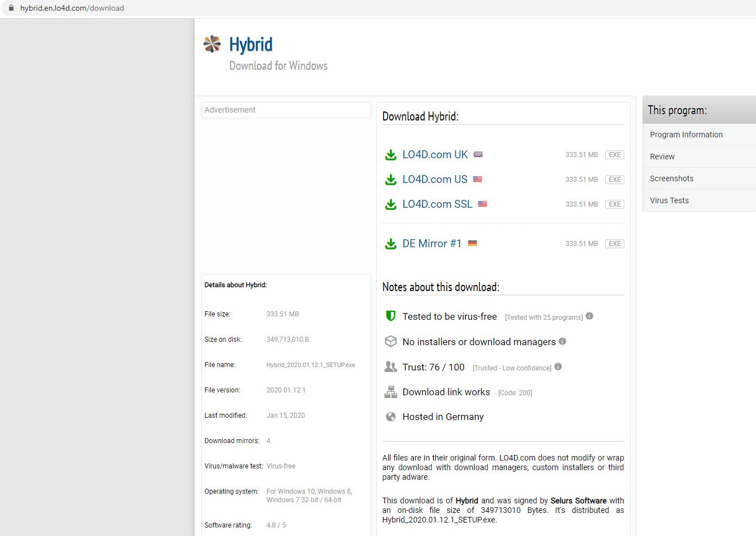Click the green download arrow for LO4D.com US
Viewport: 756px width, 536px height.
(x=390, y=180)
